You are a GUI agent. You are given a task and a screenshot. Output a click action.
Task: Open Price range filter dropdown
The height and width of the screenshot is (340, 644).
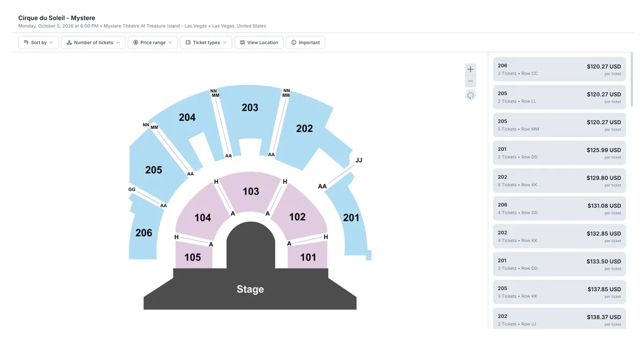pyautogui.click(x=153, y=42)
